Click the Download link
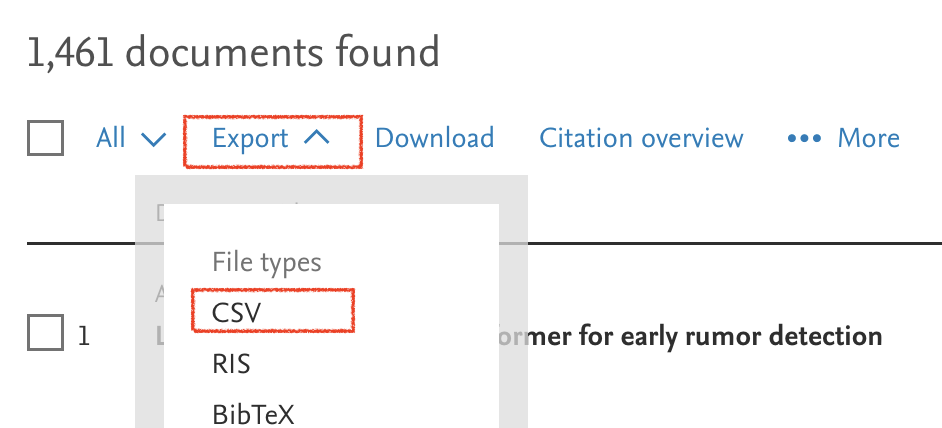The height and width of the screenshot is (428, 942). [434, 138]
